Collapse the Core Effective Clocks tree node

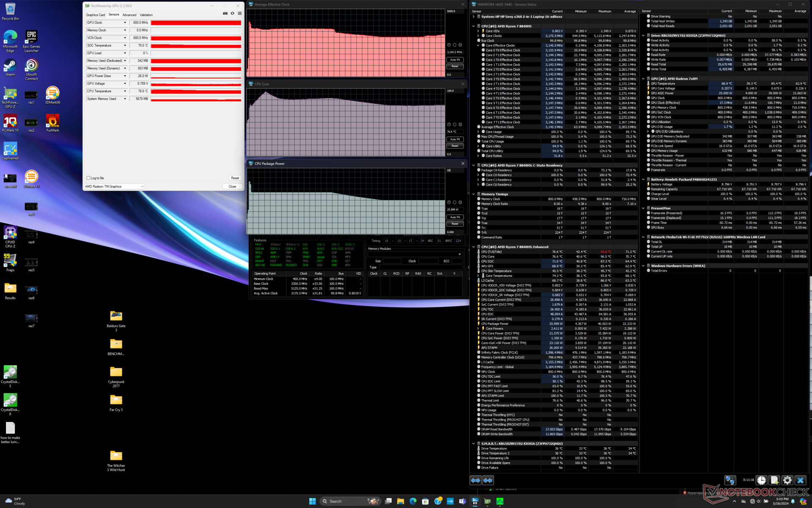coord(478,45)
